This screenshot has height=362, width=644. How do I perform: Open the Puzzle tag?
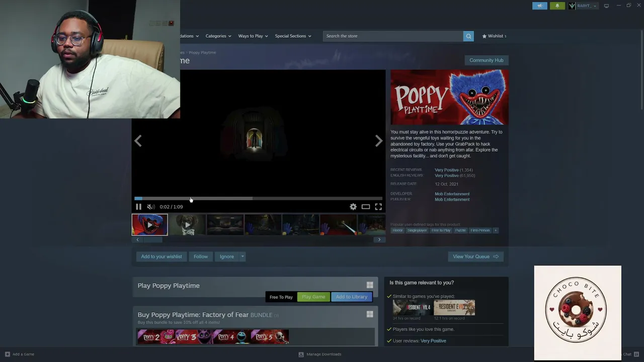pos(460,230)
